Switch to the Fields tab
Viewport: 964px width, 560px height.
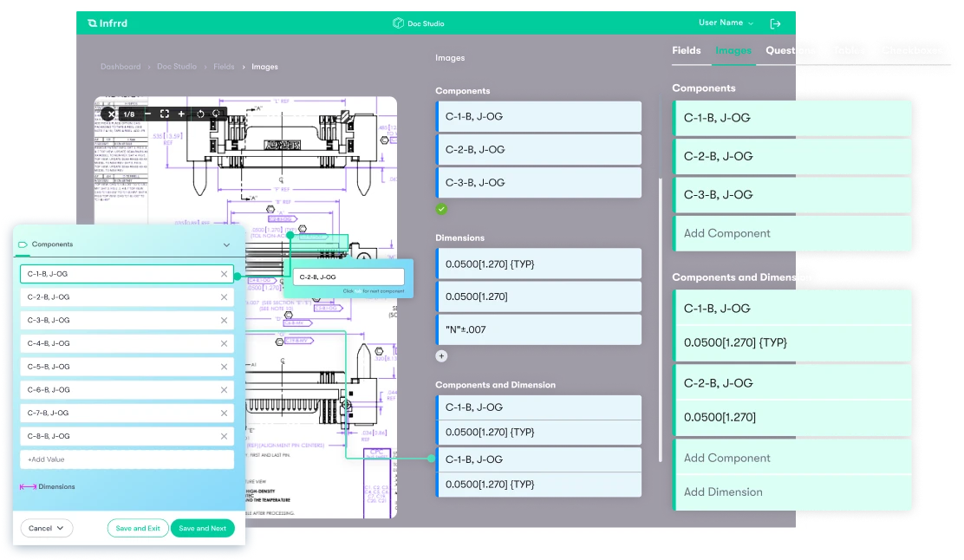(686, 50)
